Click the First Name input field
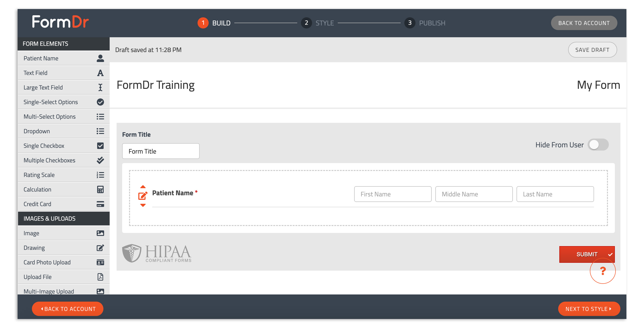 [x=393, y=194]
